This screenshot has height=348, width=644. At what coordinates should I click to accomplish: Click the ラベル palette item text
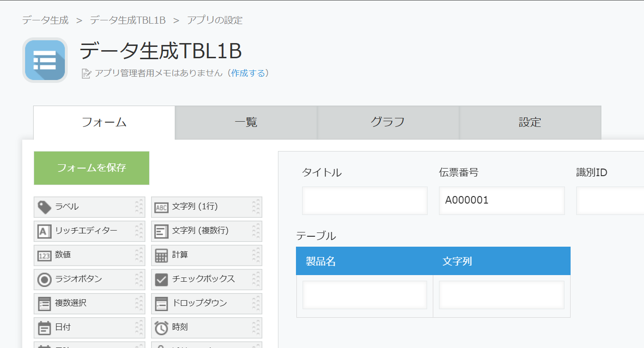coord(67,207)
